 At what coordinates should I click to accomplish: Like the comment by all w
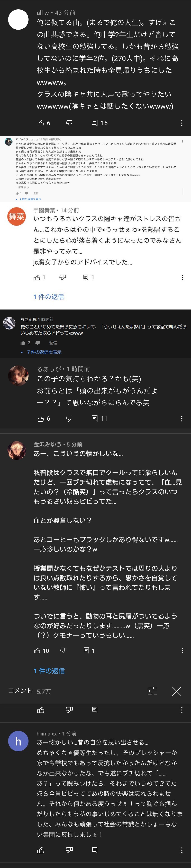pos(41,123)
